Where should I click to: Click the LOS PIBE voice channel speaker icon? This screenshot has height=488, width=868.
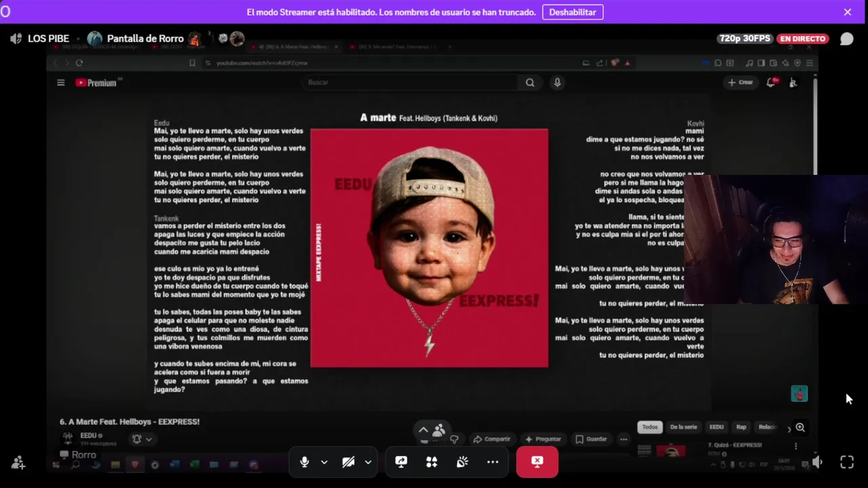[16, 39]
